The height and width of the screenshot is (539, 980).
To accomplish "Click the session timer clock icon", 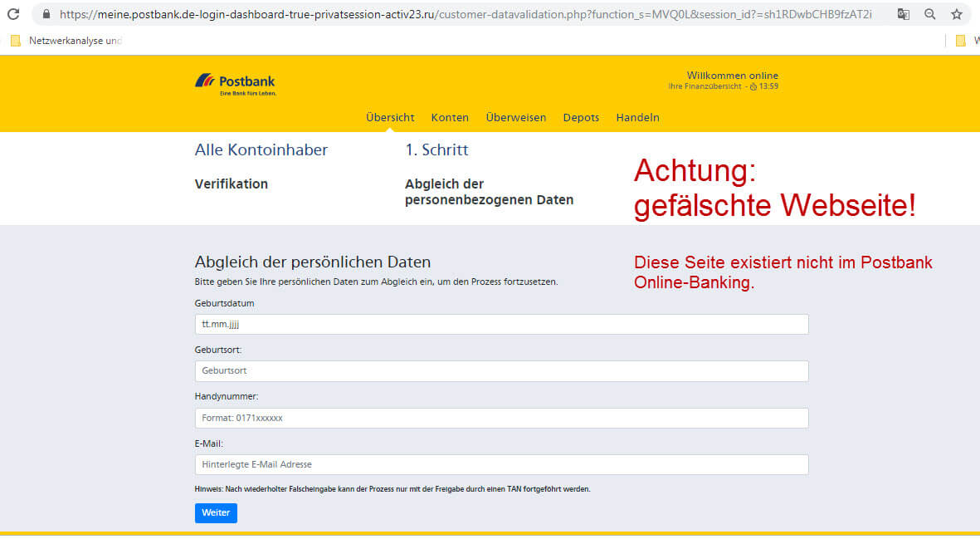I will click(753, 87).
